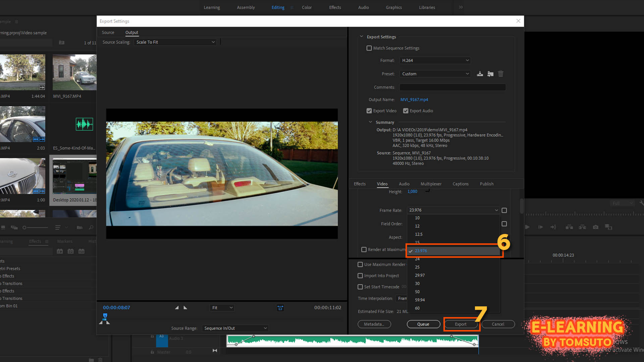Click the Delete Preset trash icon
The image size is (644, 362).
[501, 74]
